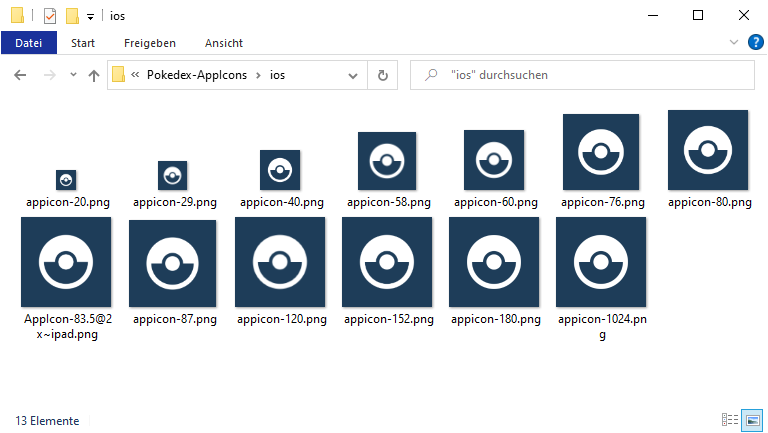Refresh the current folder view

[x=382, y=75]
